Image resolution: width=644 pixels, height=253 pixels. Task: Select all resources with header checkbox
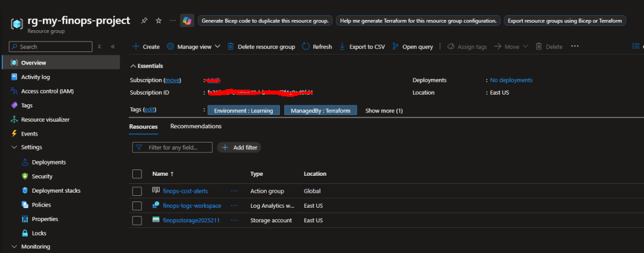click(137, 174)
